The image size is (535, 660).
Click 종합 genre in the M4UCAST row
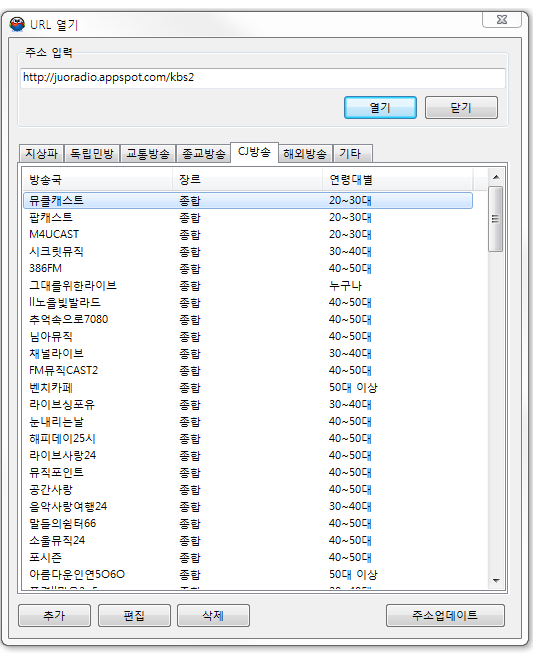(190, 235)
